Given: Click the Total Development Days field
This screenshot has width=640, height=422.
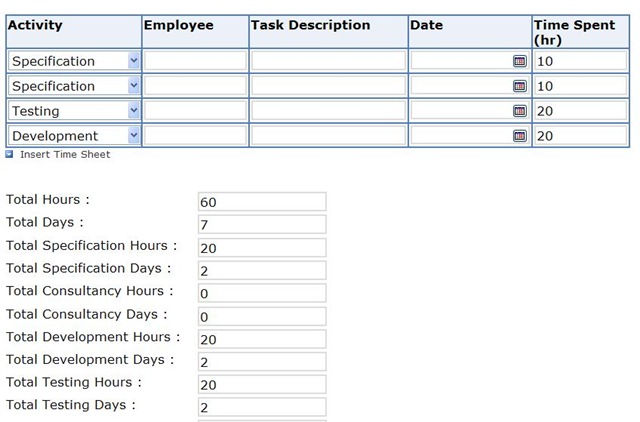Looking at the screenshot, I should pyautogui.click(x=262, y=362).
